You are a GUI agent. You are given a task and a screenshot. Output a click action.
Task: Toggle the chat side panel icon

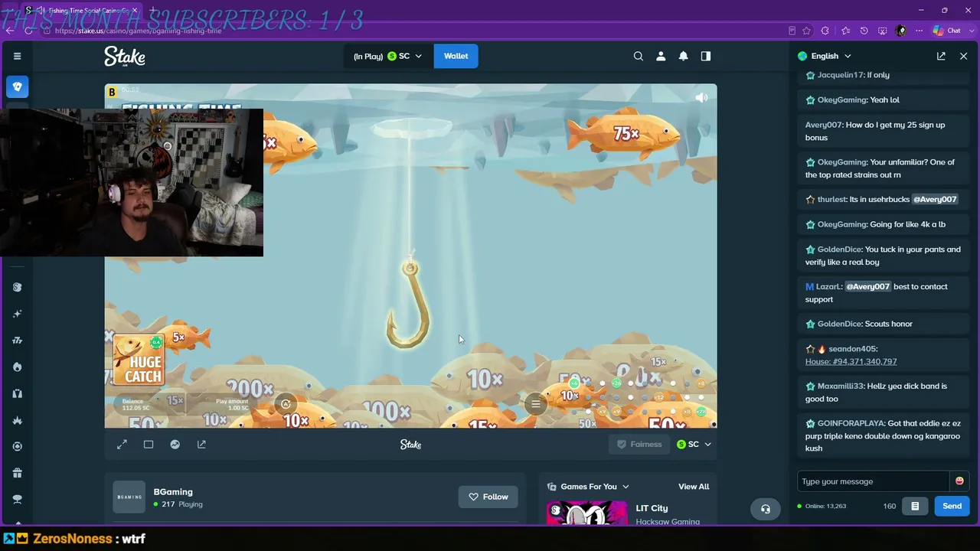(x=706, y=56)
